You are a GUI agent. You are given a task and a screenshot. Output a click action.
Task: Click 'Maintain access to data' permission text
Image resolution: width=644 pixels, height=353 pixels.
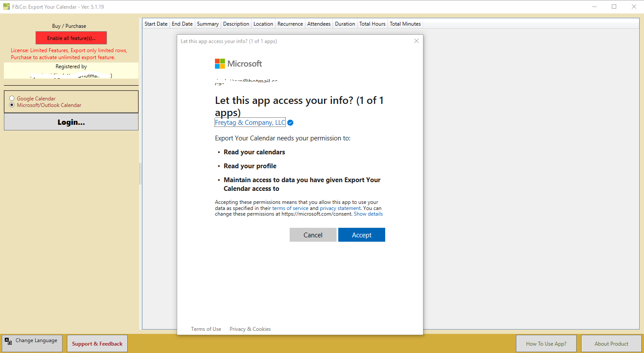click(302, 184)
